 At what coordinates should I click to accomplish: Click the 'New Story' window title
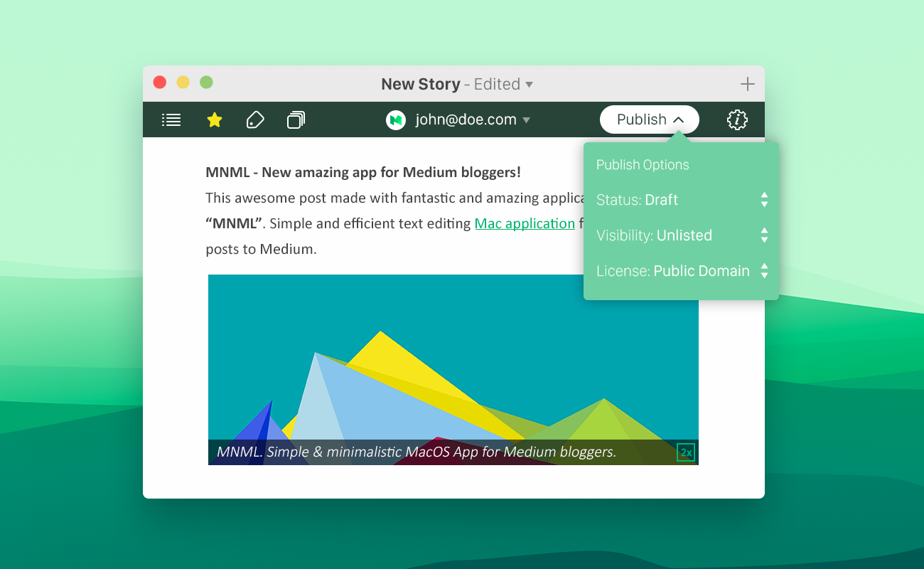(x=421, y=84)
